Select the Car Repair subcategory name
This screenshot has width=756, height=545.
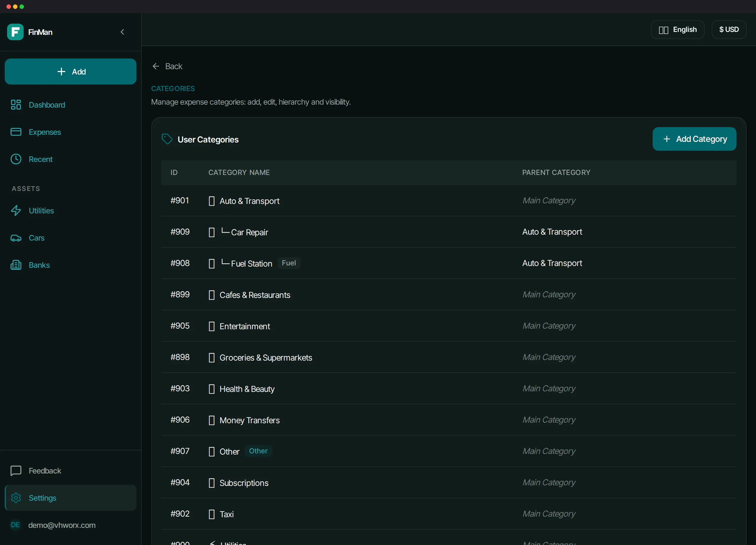coord(249,233)
